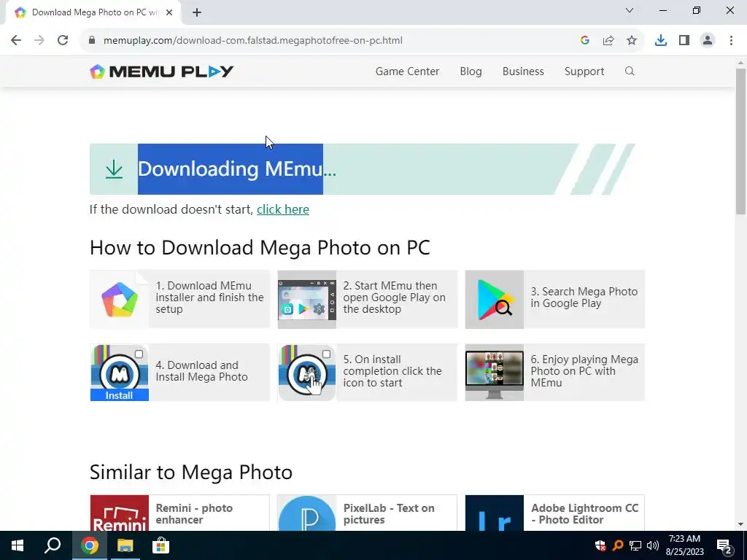Click the monitor thumbnail in step 6
This screenshot has width=747, height=560.
[495, 373]
